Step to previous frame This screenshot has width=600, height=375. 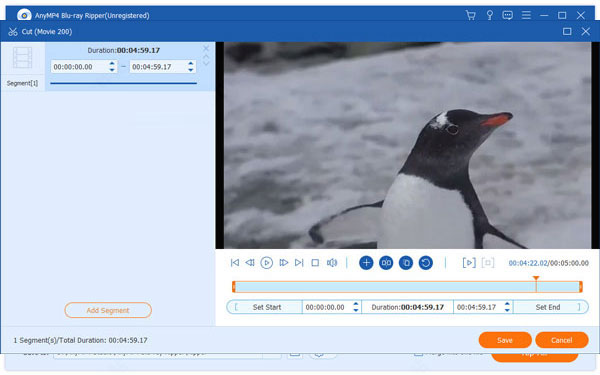(x=250, y=262)
